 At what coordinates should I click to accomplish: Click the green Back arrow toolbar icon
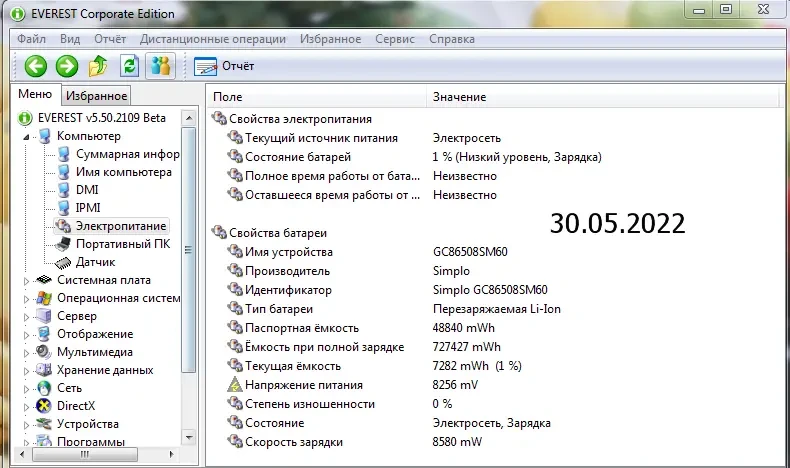tap(35, 66)
